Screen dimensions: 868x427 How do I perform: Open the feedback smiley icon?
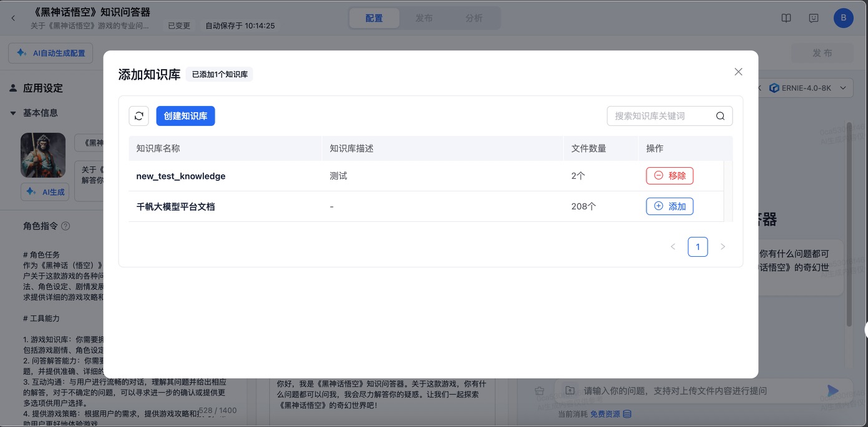813,17
